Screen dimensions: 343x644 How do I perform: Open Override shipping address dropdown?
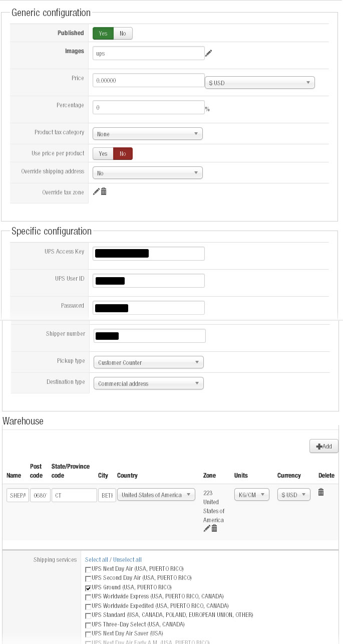coord(148,173)
